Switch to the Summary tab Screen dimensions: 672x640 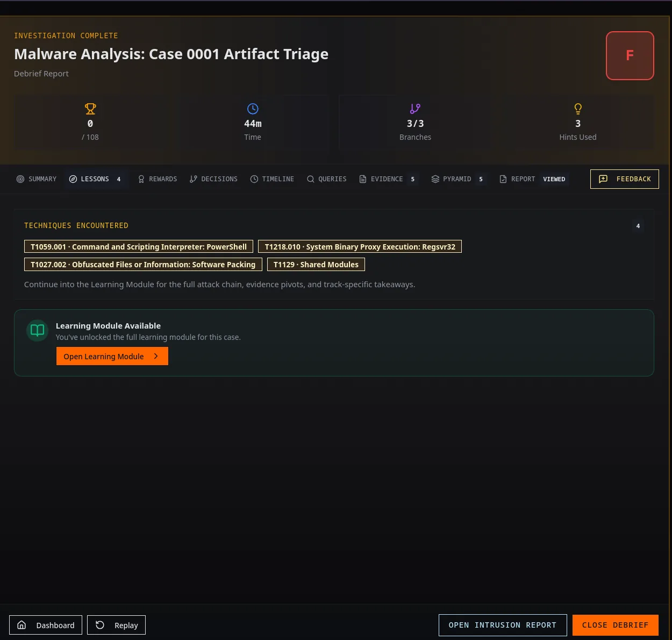point(37,179)
